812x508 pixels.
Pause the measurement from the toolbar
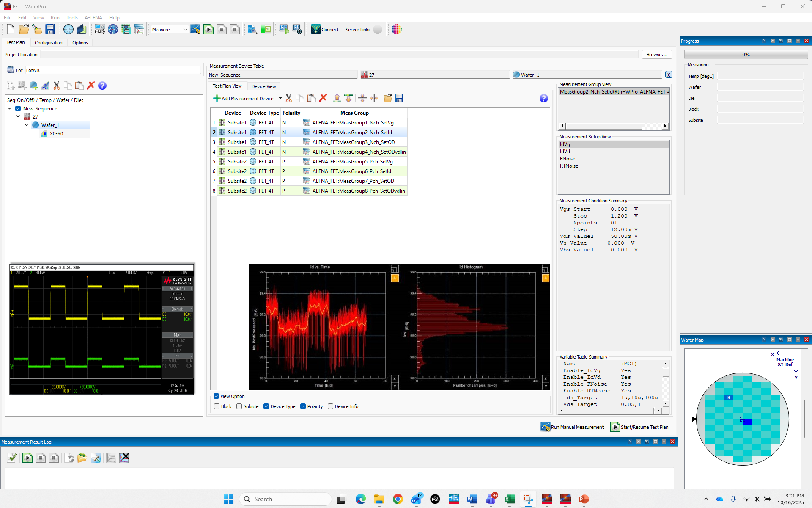click(235, 29)
